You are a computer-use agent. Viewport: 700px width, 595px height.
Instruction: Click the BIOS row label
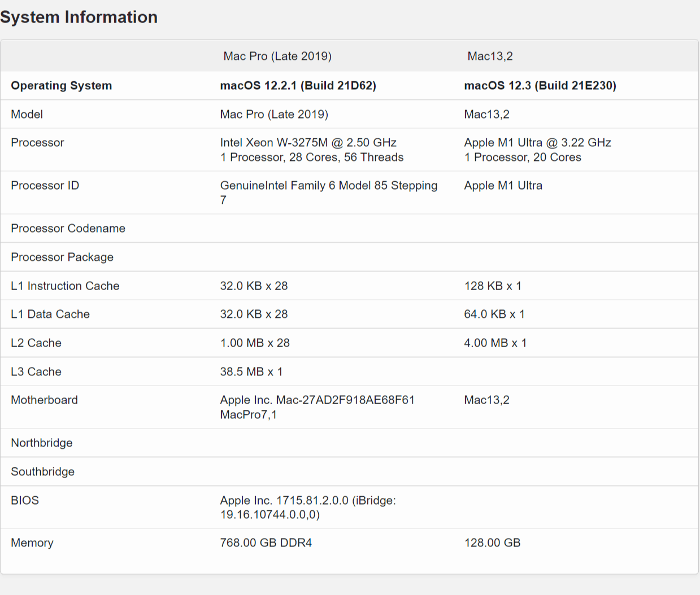pos(25,500)
